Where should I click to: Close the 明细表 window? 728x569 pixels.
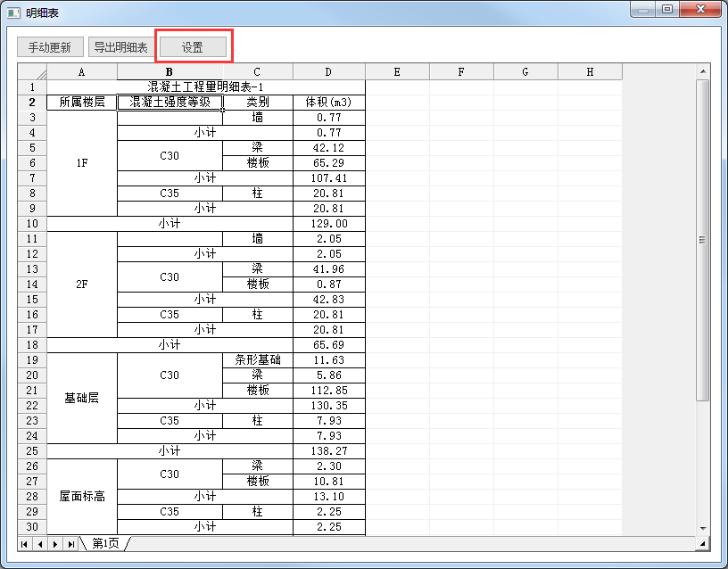click(701, 9)
